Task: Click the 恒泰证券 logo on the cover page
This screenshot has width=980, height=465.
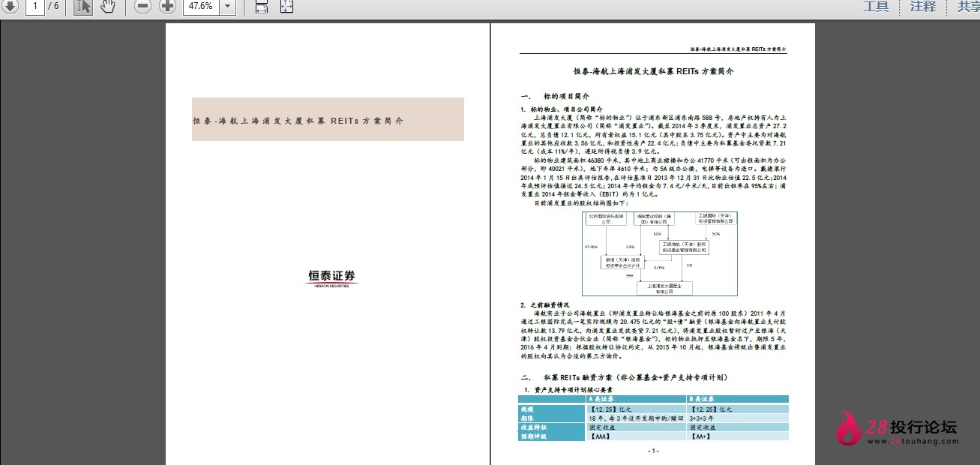Action: click(333, 277)
